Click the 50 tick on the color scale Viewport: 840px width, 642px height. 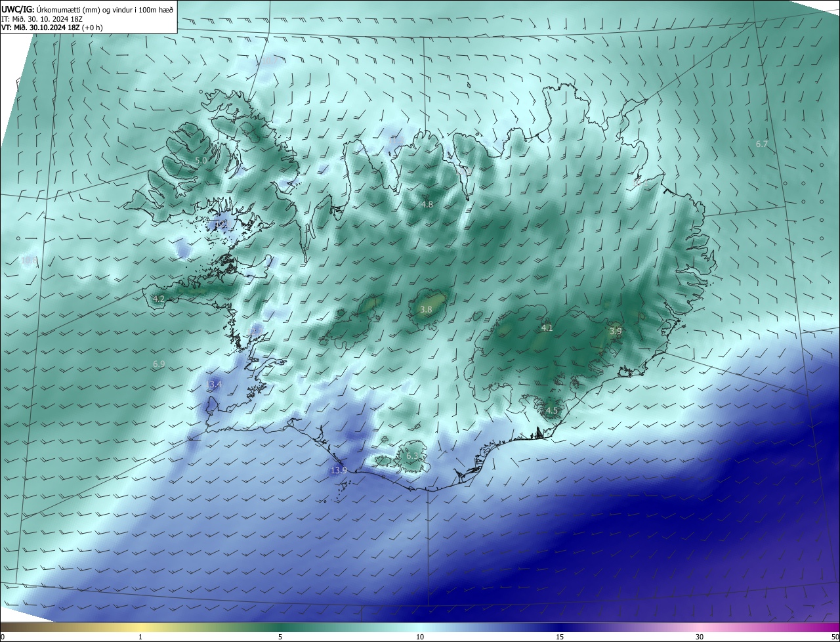(x=835, y=637)
